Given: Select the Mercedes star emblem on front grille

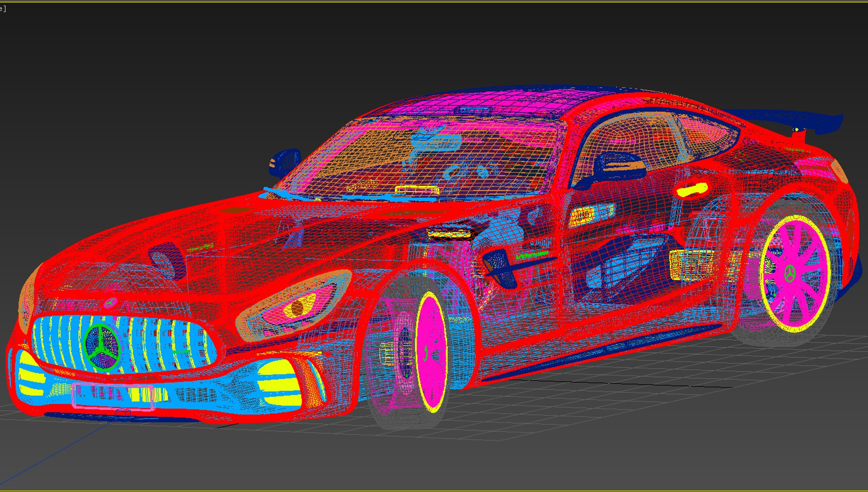Looking at the screenshot, I should (102, 348).
